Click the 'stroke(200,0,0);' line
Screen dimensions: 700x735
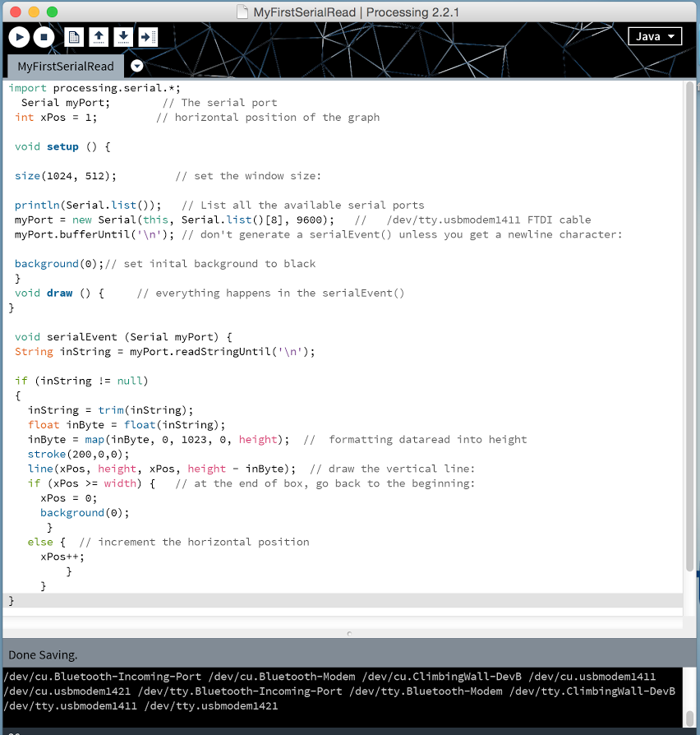coord(78,454)
